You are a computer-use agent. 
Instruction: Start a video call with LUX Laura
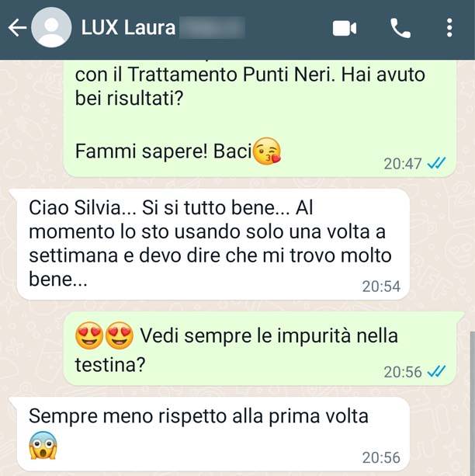[344, 28]
